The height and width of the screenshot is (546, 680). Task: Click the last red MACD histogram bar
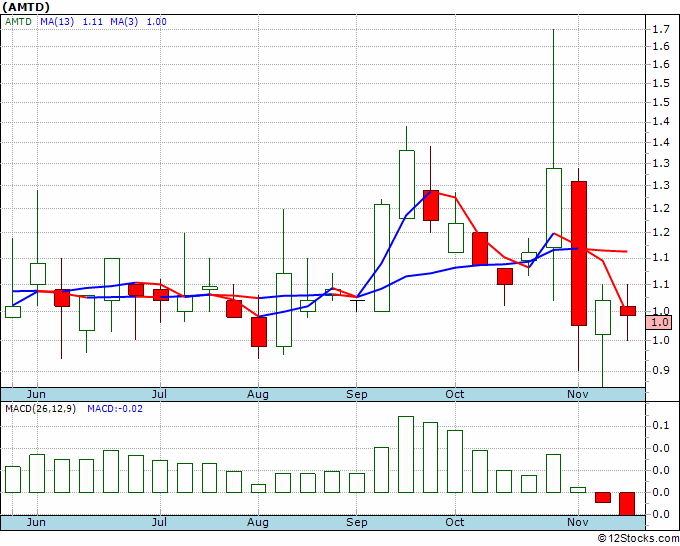click(627, 503)
